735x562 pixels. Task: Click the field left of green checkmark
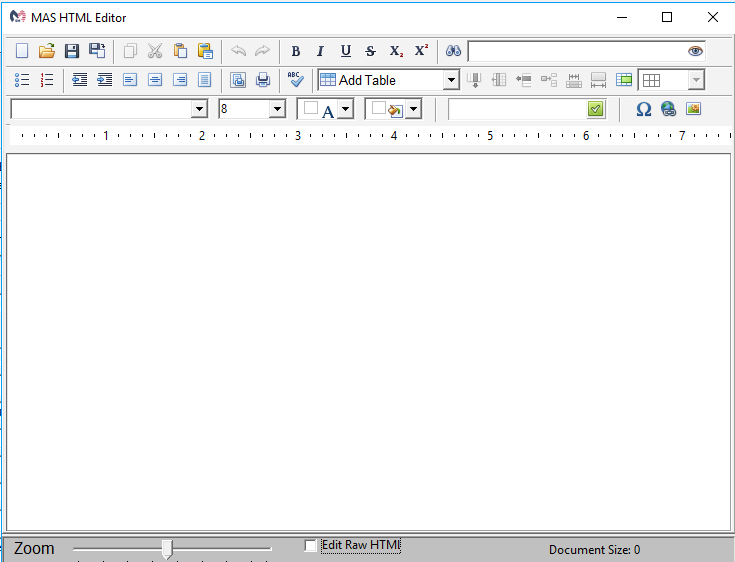[518, 109]
